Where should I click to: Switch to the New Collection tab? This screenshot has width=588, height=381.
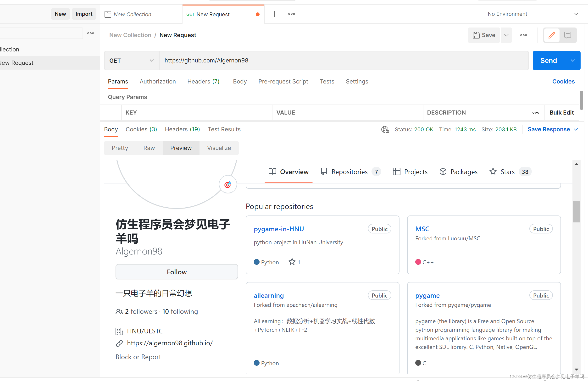[141, 14]
